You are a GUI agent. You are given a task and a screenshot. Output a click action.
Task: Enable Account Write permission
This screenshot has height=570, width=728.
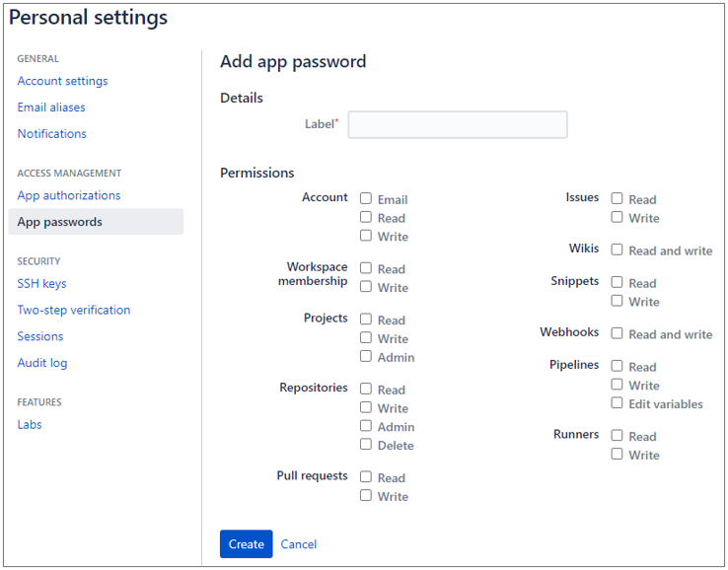[366, 236]
